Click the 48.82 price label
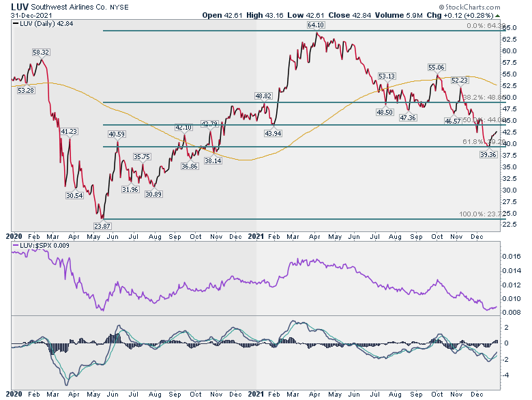The height and width of the screenshot is (400, 532). pos(263,96)
